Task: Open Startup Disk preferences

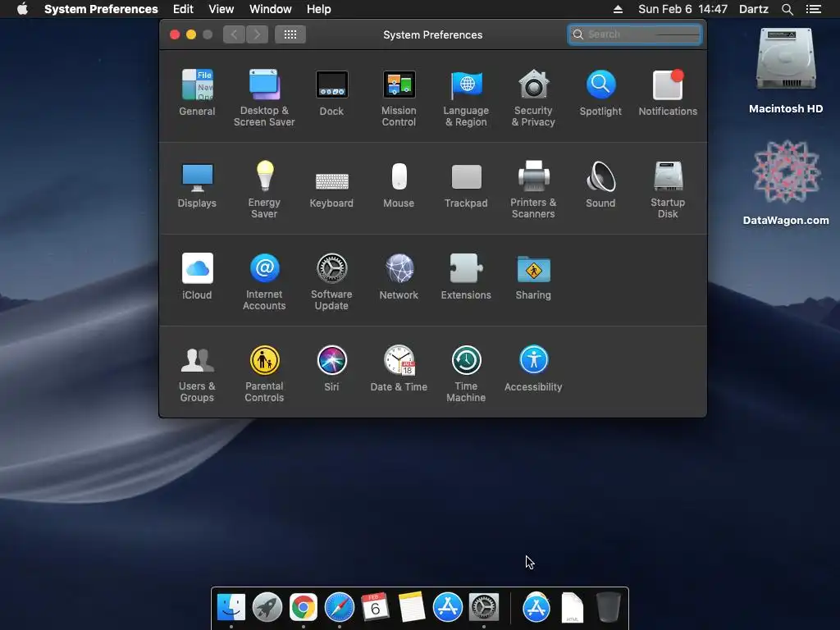Action: pyautogui.click(x=668, y=189)
